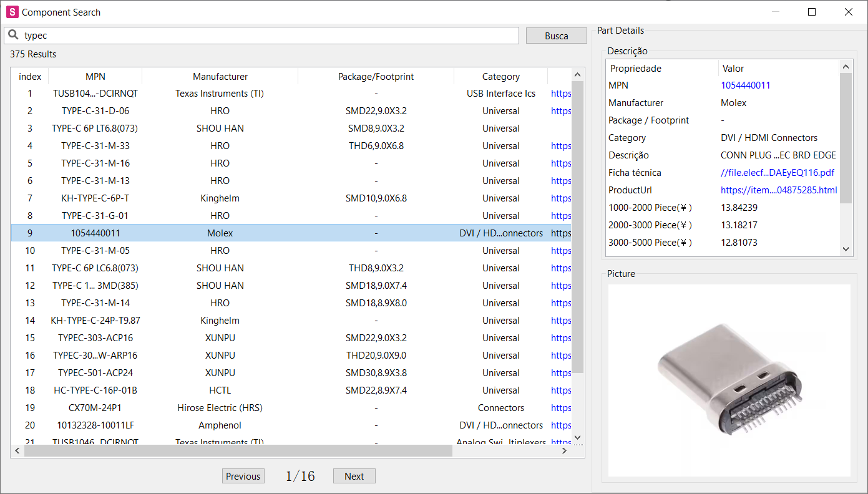Click the Kinghelm manufacturer cell in row 14
Screen dimensions: 868x494
220,321
